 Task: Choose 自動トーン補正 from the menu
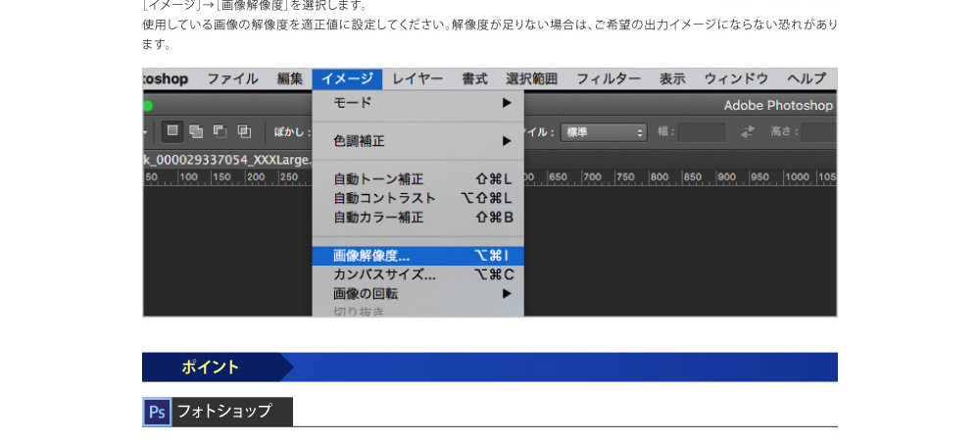(418, 179)
